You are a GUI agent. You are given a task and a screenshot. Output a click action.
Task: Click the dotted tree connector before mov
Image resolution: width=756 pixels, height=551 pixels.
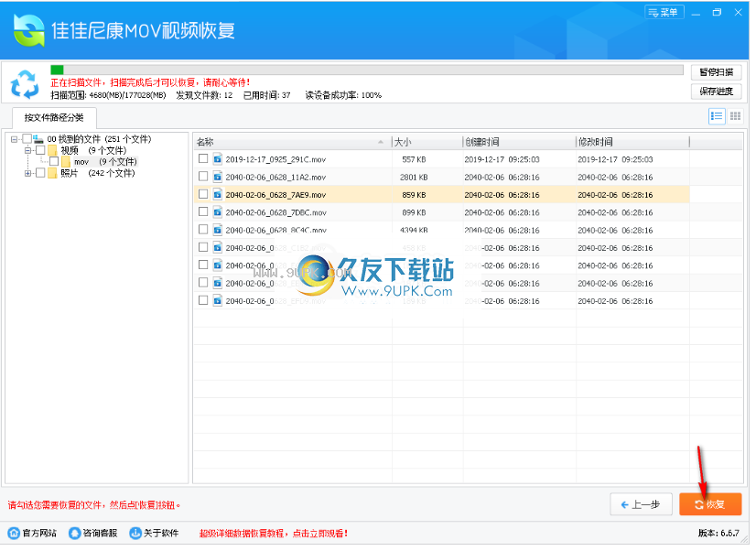(x=43, y=161)
